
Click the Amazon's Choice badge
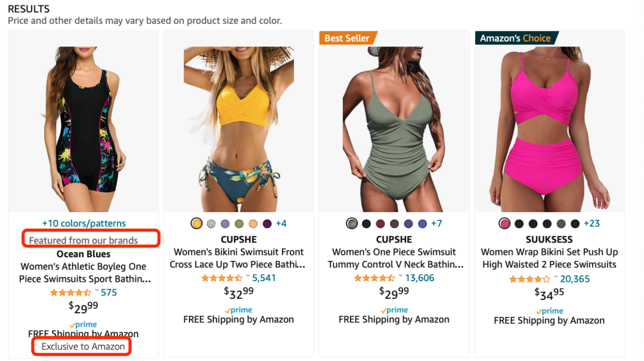click(515, 38)
